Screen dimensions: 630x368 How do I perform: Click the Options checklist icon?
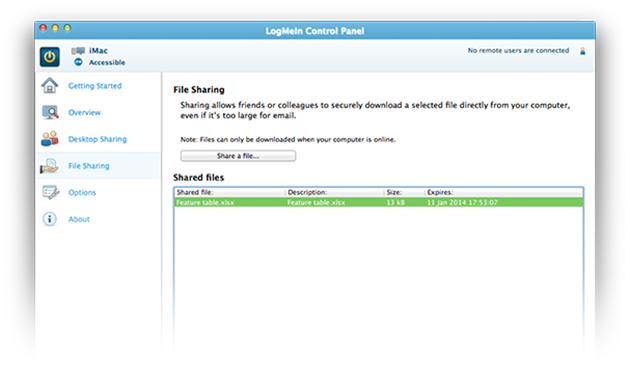tap(51, 192)
